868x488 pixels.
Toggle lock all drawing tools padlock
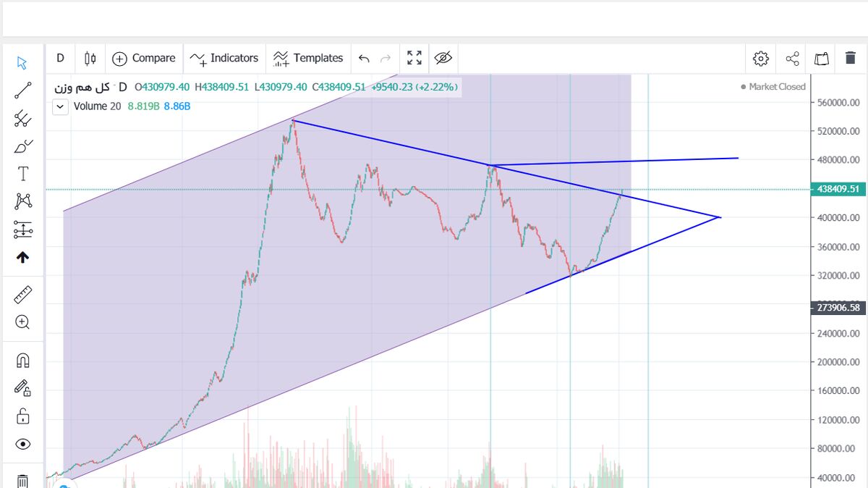(22, 416)
